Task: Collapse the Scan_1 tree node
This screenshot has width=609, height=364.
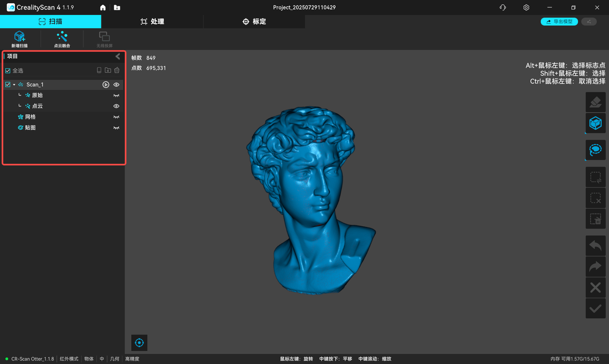Action: pyautogui.click(x=14, y=85)
